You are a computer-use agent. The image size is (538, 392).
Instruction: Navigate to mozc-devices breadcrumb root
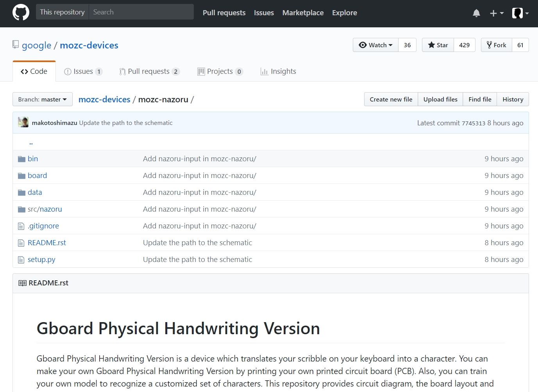click(x=104, y=99)
